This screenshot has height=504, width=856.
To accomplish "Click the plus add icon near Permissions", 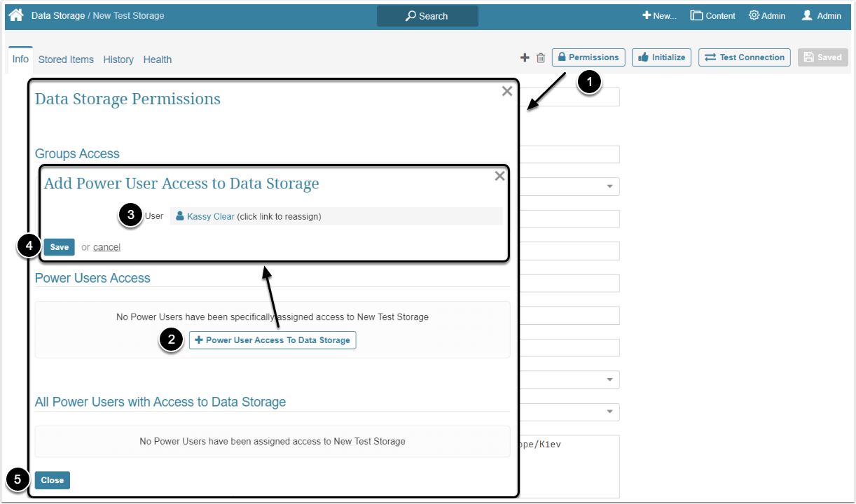I will pos(525,58).
